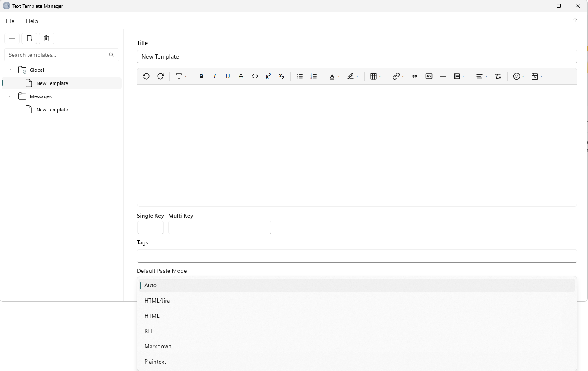Viewport: 588px width, 371px height.
Task: Open the insert date calendar dropdown
Action: (536, 76)
